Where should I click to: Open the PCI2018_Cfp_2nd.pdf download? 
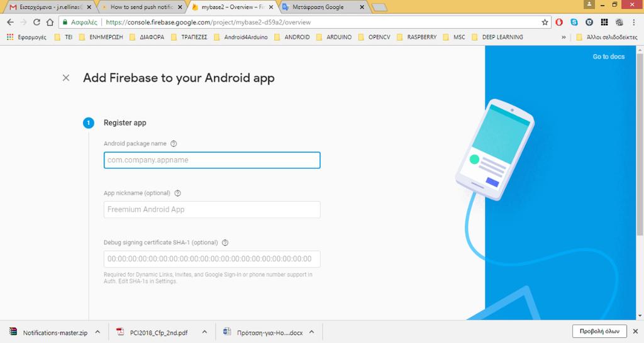click(x=153, y=332)
